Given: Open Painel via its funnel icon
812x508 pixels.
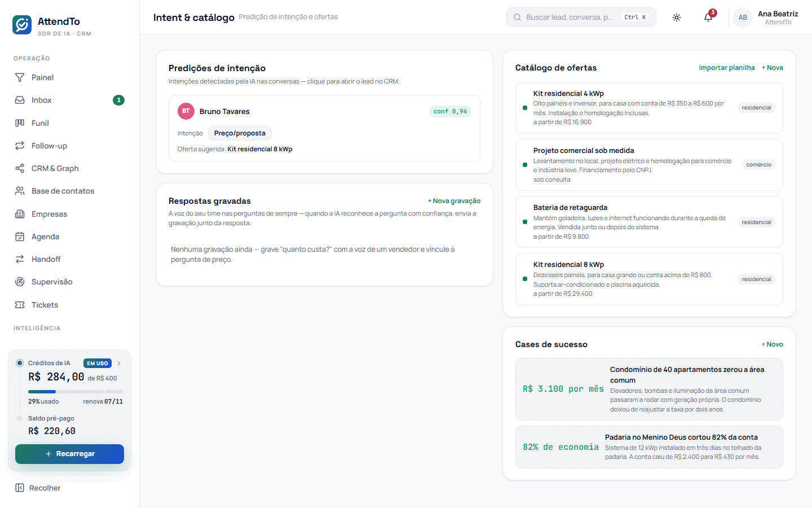Looking at the screenshot, I should click(20, 77).
